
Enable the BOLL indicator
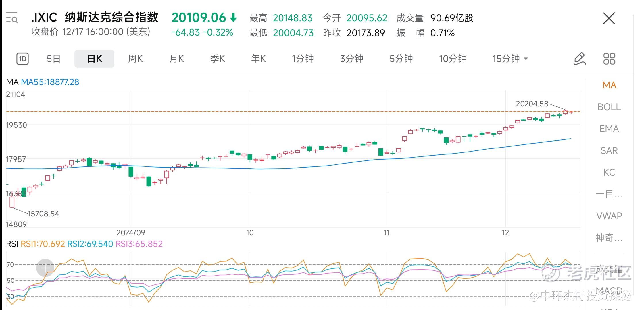pos(609,107)
